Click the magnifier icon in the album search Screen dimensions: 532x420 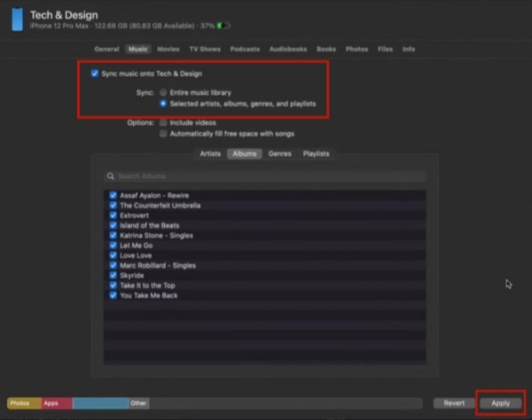111,176
